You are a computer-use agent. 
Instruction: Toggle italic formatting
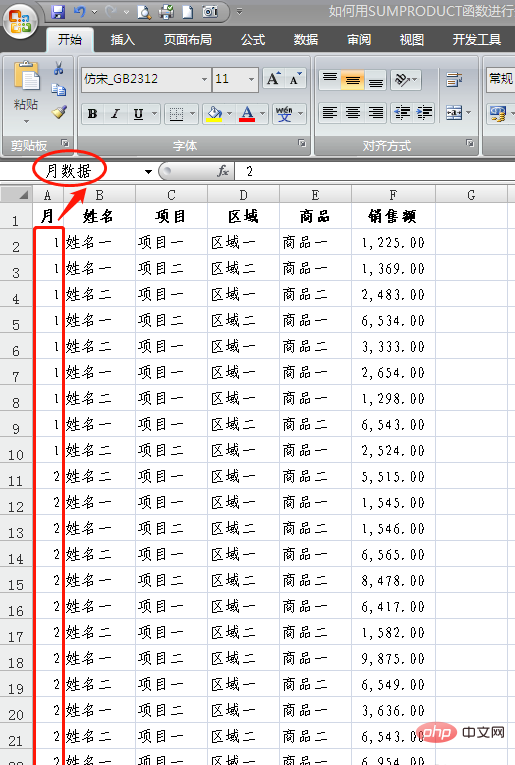[x=115, y=114]
